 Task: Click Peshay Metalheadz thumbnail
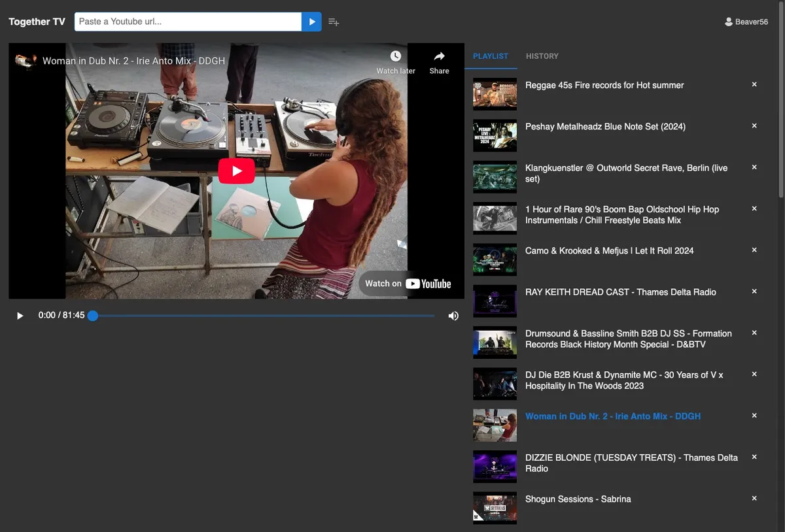495,136
